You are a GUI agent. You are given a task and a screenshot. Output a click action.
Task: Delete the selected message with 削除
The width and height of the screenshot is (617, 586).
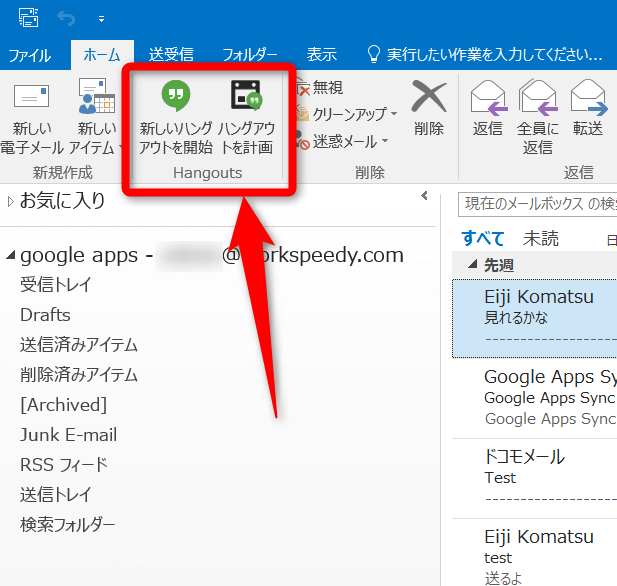tap(428, 108)
